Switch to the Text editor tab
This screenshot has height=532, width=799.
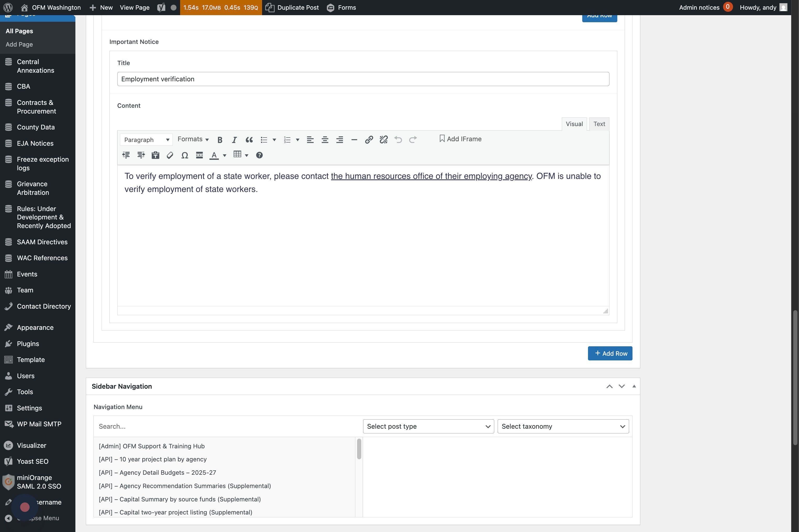(x=599, y=124)
